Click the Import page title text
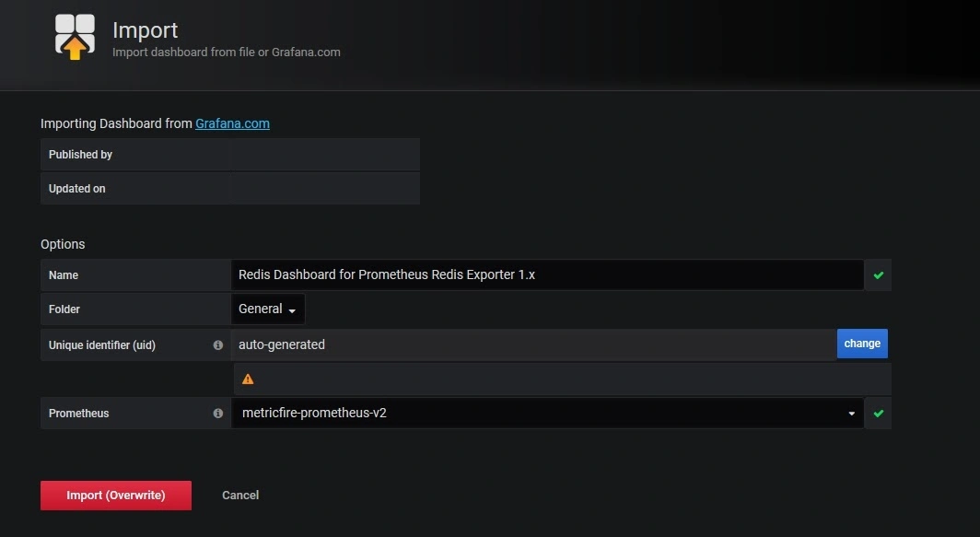This screenshot has width=980, height=537. coord(145,30)
